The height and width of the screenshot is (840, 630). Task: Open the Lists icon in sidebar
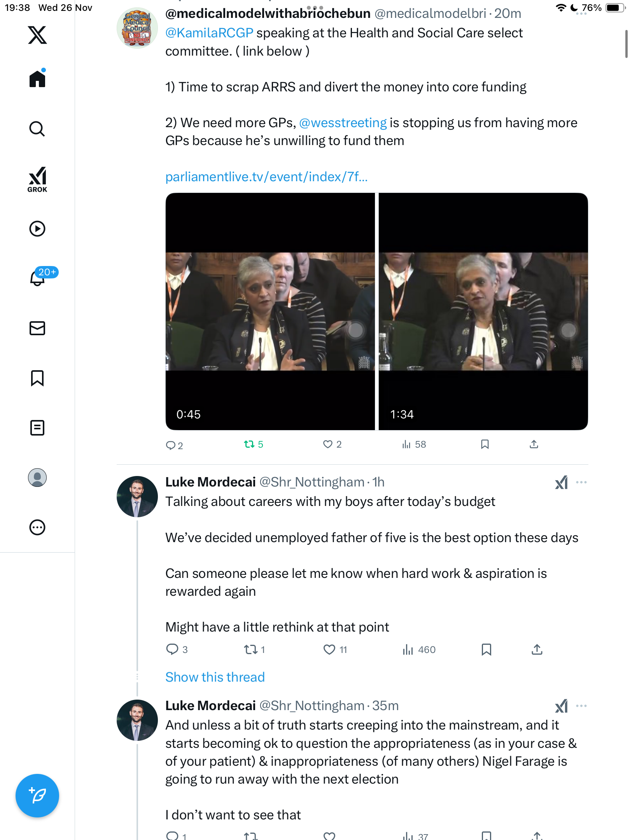click(37, 428)
